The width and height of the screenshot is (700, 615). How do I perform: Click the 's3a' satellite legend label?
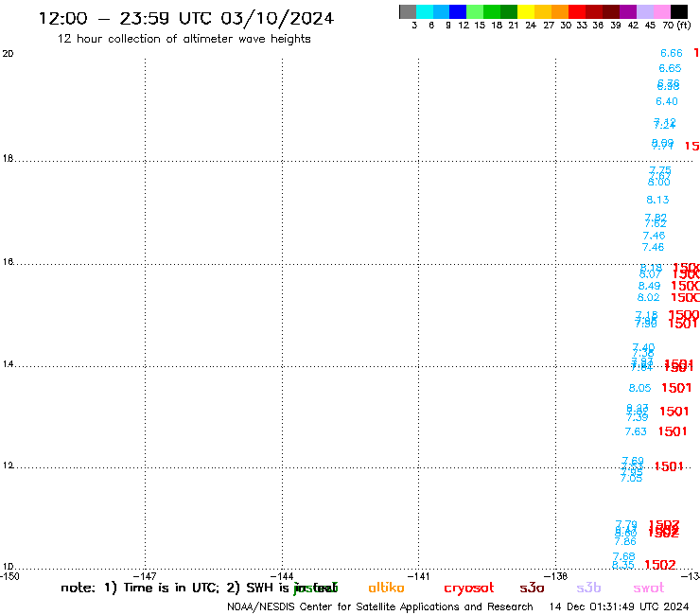532,589
